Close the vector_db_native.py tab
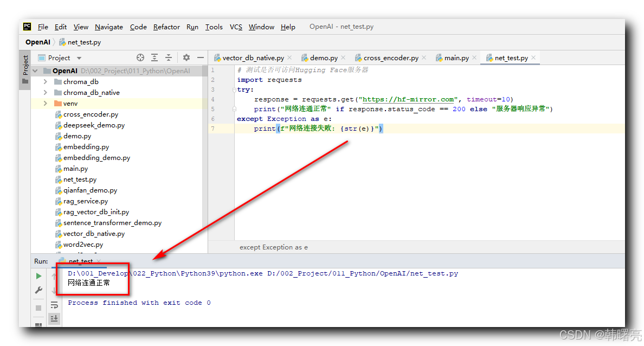 click(x=289, y=57)
